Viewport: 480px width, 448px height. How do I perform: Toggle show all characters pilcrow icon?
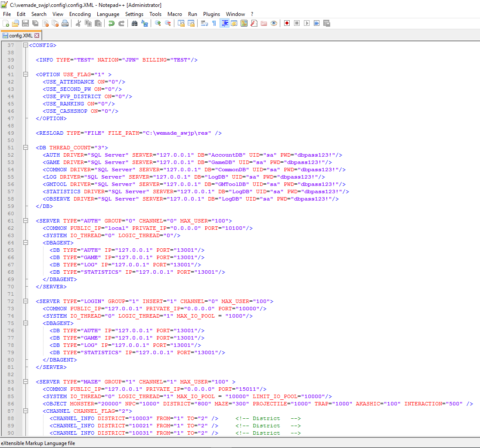point(214,23)
